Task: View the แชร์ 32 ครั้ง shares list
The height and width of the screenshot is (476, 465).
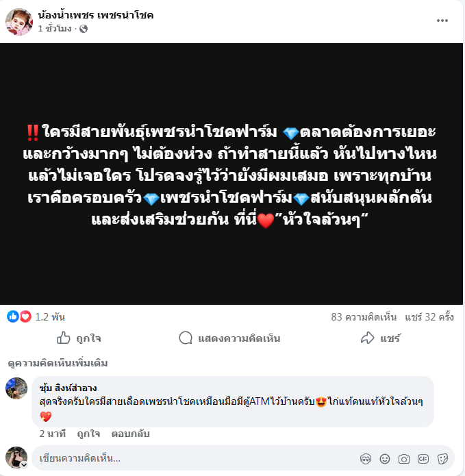Action: pos(429,317)
